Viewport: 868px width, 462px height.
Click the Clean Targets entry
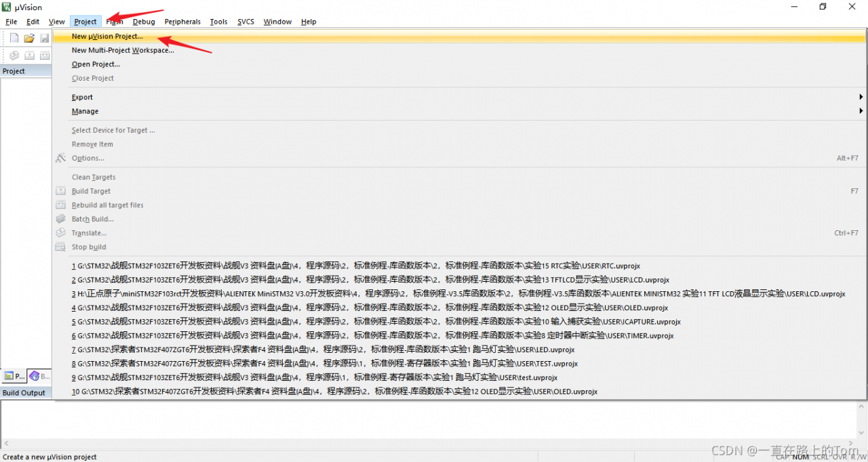click(459, 177)
